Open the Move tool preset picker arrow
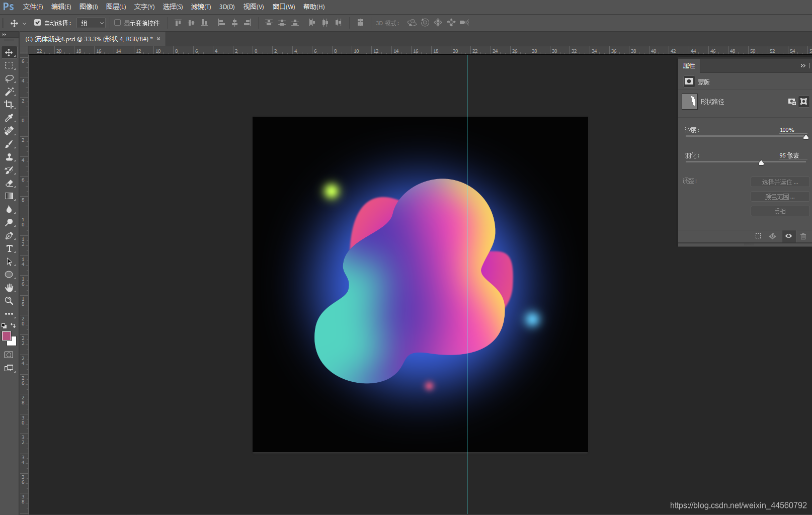 click(24, 23)
